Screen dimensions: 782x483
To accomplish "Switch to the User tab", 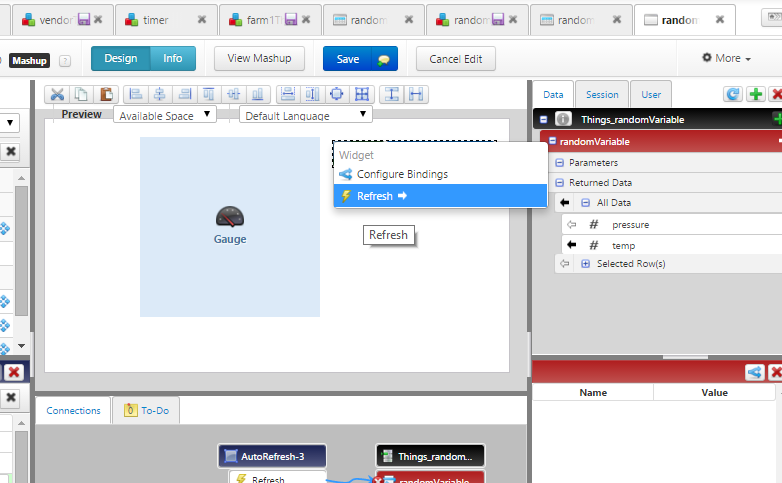I will [651, 94].
